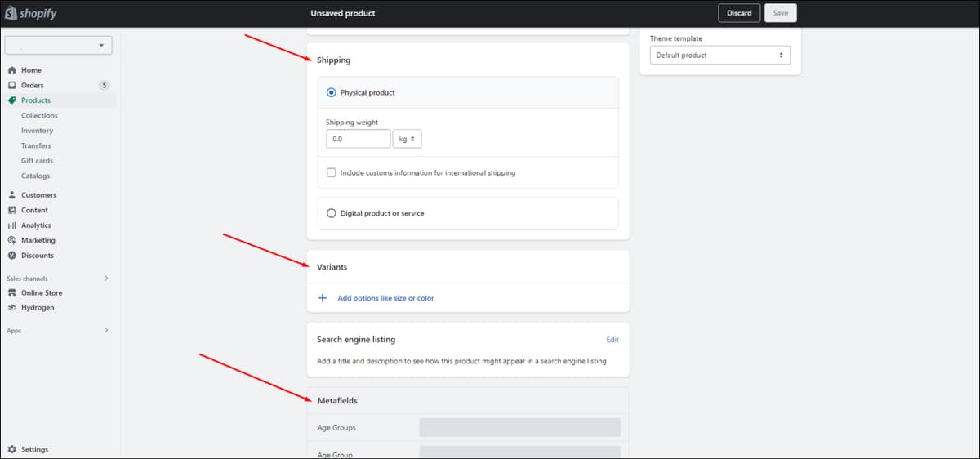This screenshot has height=459, width=980.
Task: Click the Discard button
Action: click(739, 13)
